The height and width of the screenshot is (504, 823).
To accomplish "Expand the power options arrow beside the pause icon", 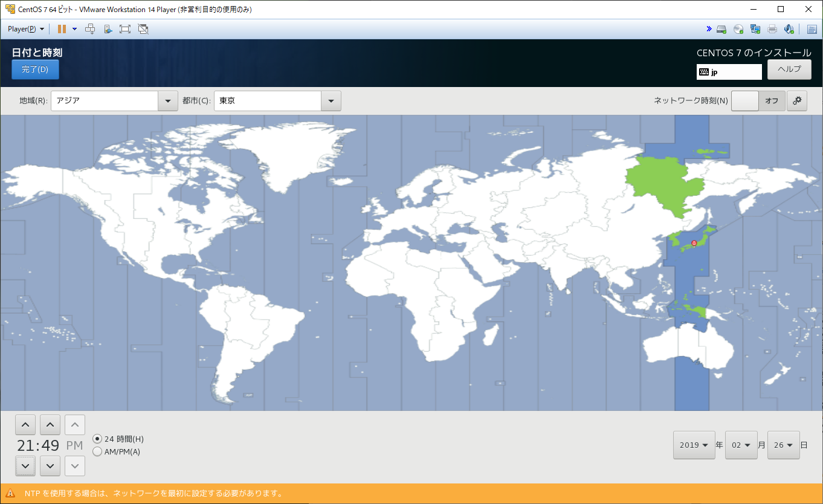I will [74, 29].
